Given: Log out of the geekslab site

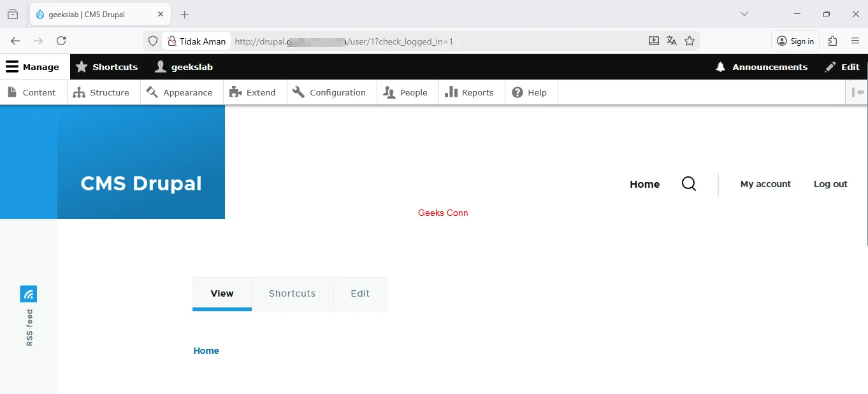Looking at the screenshot, I should (x=830, y=184).
